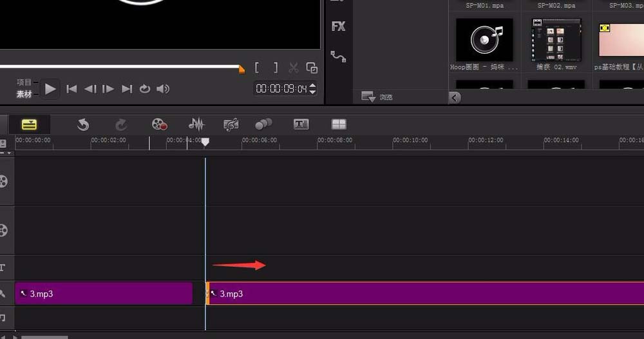Decrease timecode with the down stepper arrow
The image size is (644, 339).
coord(312,92)
